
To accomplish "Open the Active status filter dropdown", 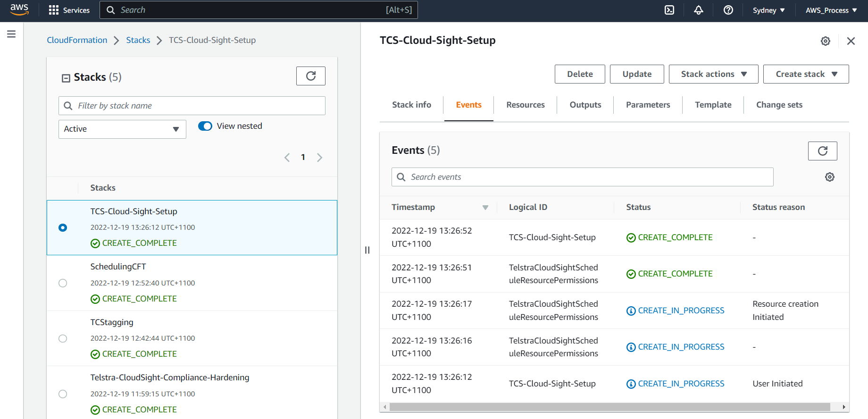I will 122,129.
